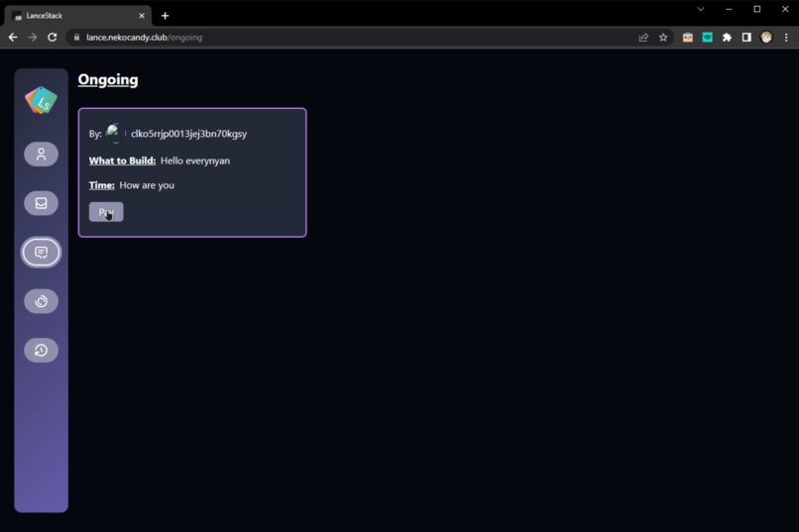Click the user avatar next to By:
This screenshot has width=799, height=532.
(114, 133)
